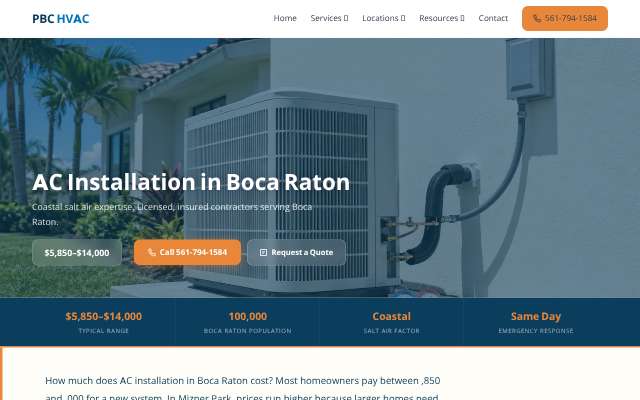The width and height of the screenshot is (640, 400).
Task: Go to the Home menu item
Action: (285, 18)
